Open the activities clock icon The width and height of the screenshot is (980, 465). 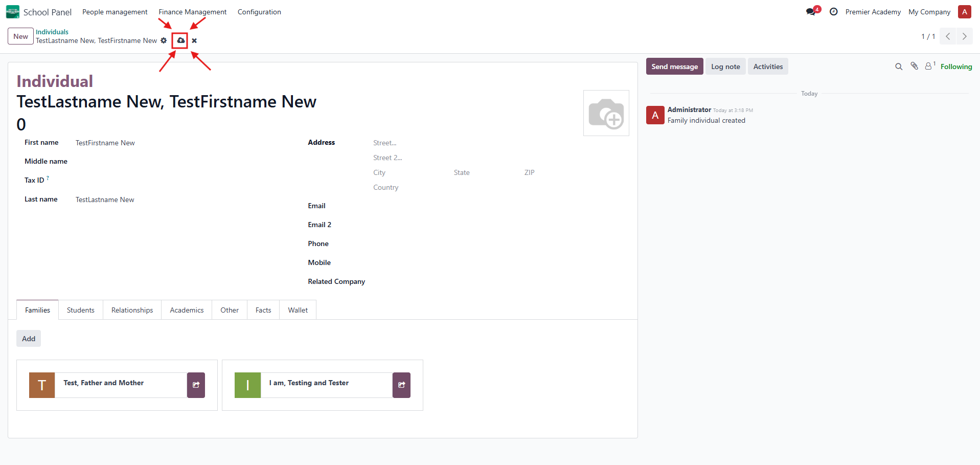(833, 12)
